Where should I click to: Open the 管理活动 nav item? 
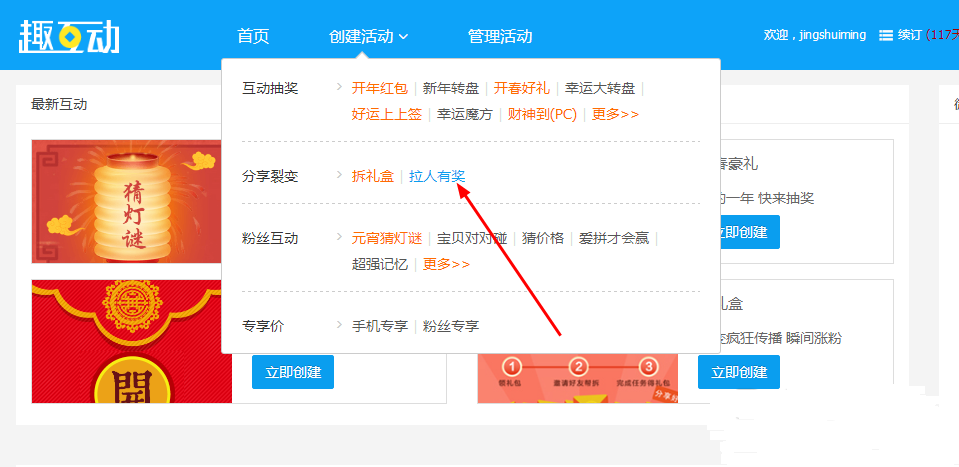coord(499,36)
